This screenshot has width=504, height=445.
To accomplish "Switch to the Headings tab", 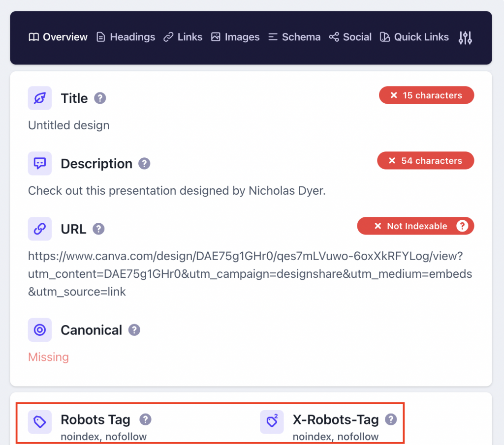I will click(x=126, y=37).
